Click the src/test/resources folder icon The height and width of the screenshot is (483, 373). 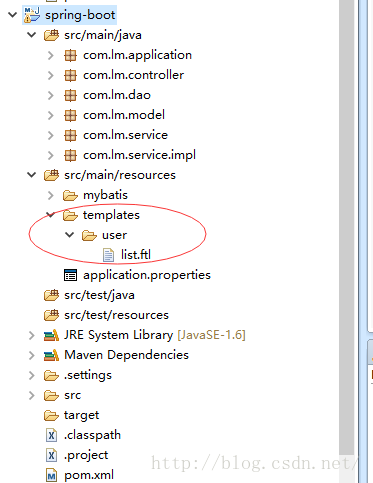(x=51, y=315)
